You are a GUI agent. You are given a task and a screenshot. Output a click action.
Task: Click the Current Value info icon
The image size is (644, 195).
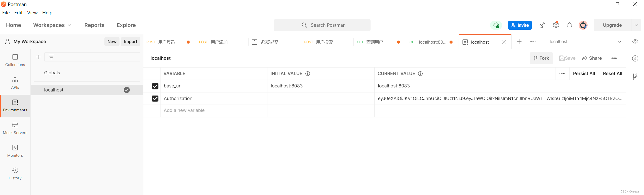pos(420,74)
